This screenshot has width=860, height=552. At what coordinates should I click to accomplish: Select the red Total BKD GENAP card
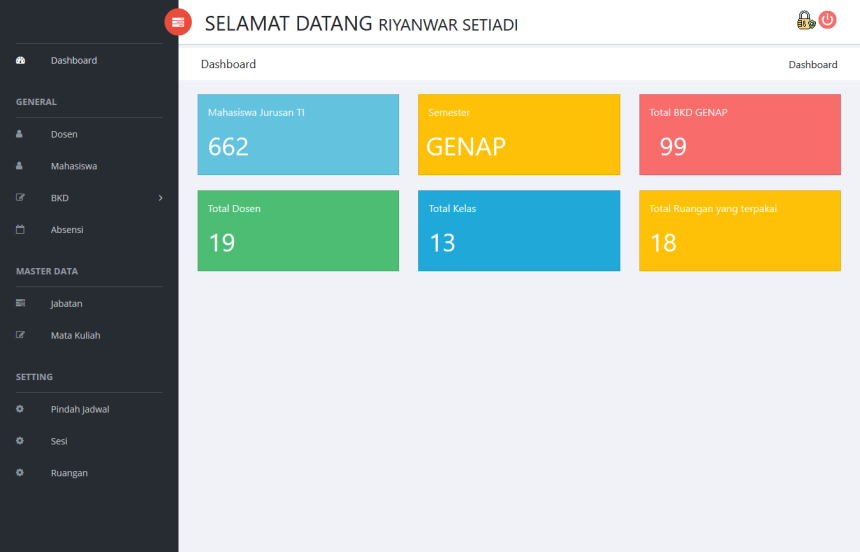[739, 135]
